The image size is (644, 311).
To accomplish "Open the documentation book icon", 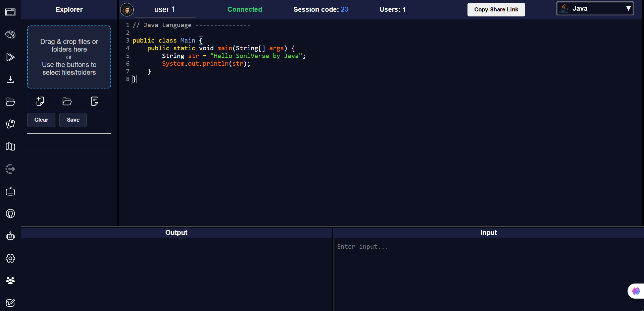I will click(10, 147).
